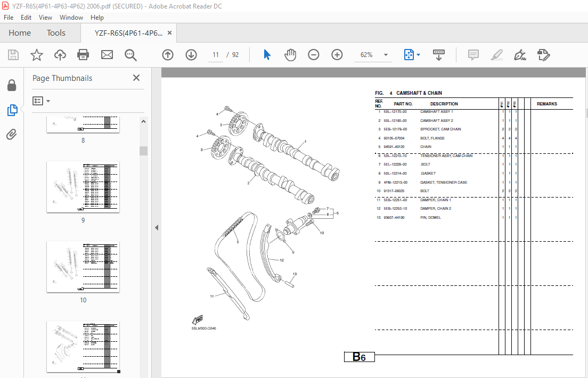
Task: Click the Page Thumbnails panel title
Action: coord(62,78)
